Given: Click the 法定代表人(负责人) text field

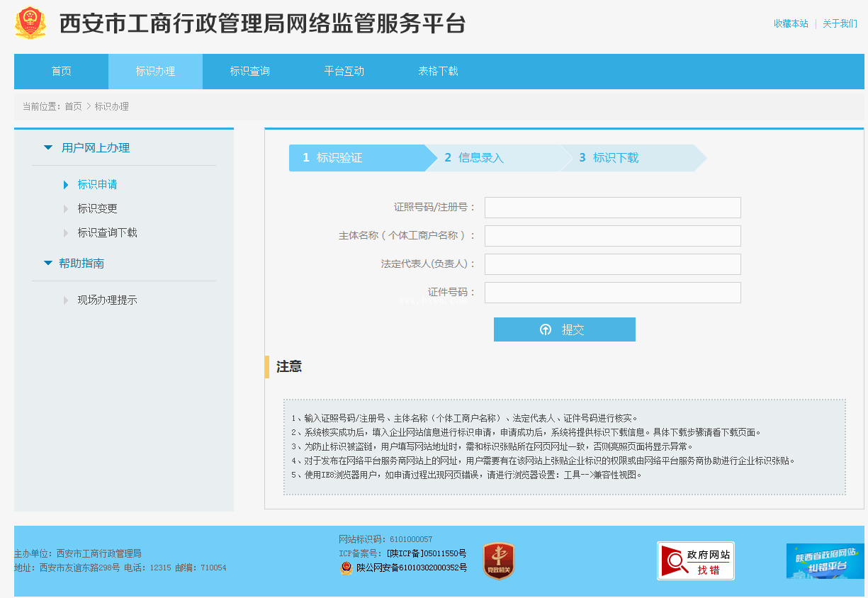Looking at the screenshot, I should tap(613, 264).
